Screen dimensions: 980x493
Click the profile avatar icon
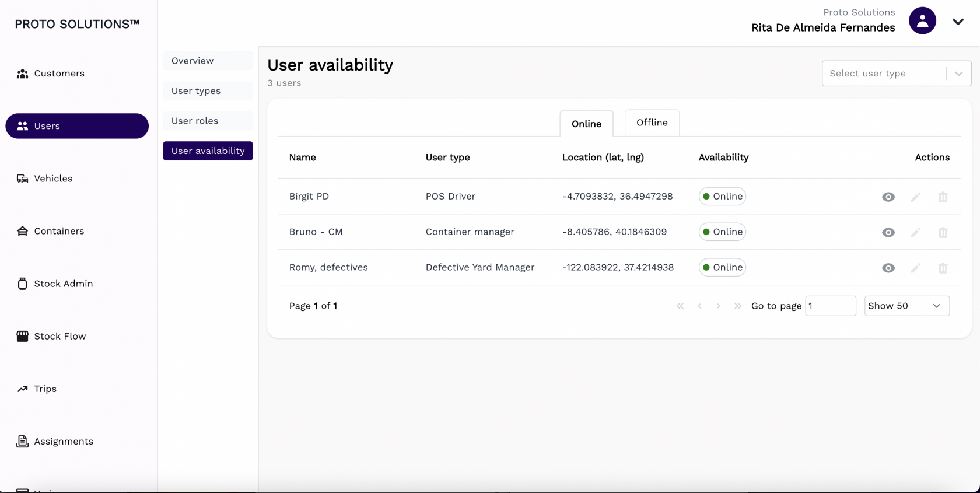coord(922,21)
